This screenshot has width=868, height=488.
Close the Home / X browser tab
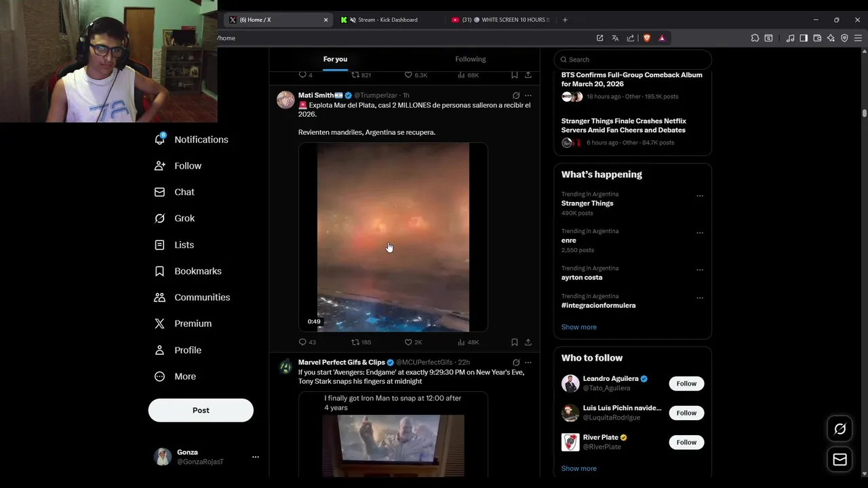point(325,20)
